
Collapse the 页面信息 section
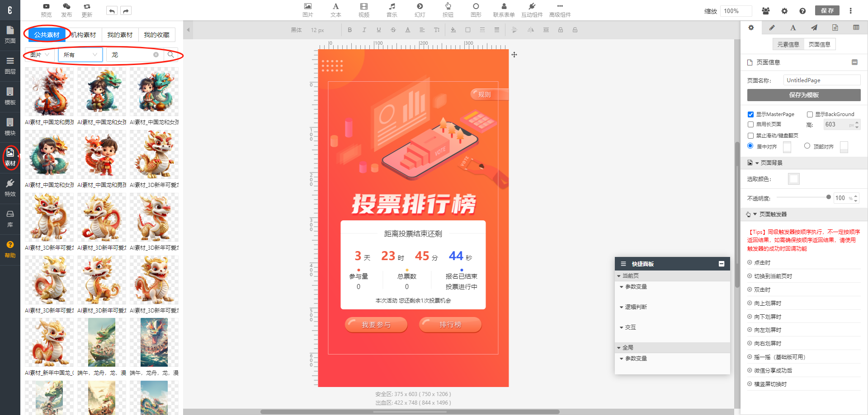coord(854,62)
